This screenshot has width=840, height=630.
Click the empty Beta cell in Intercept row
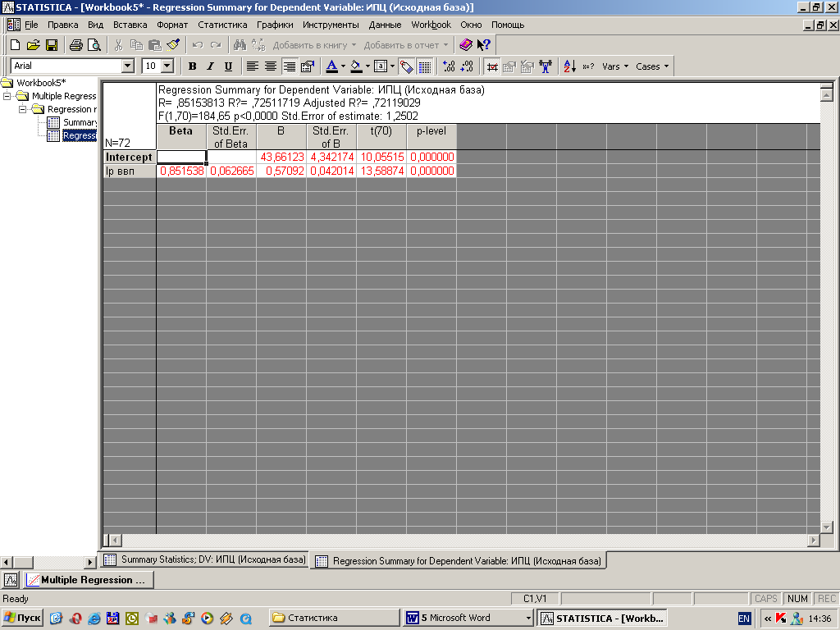tap(180, 157)
